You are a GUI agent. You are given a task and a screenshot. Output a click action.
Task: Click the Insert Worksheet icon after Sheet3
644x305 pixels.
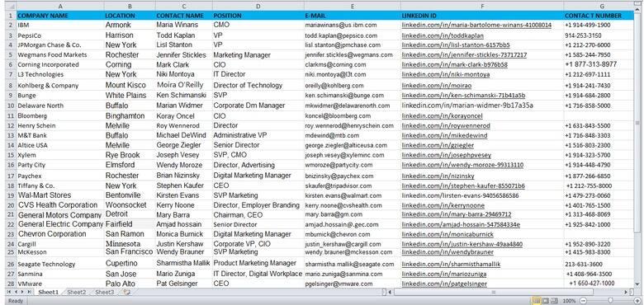[126, 292]
